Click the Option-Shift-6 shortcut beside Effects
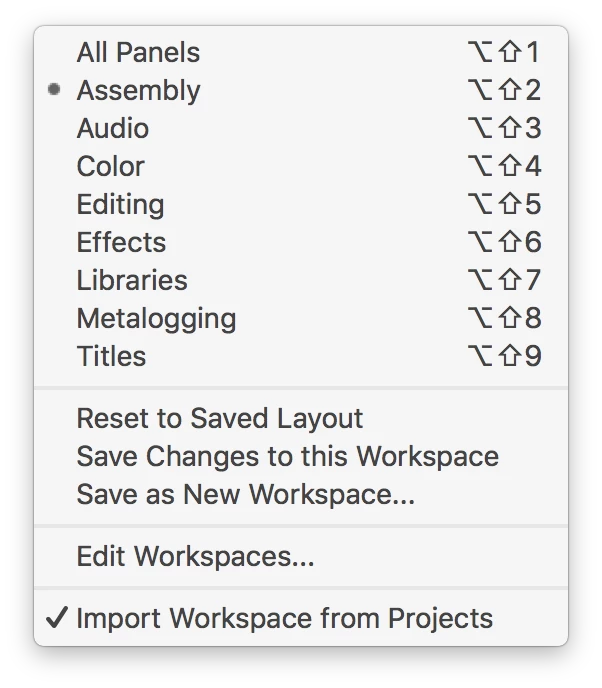602x688 pixels. [504, 243]
